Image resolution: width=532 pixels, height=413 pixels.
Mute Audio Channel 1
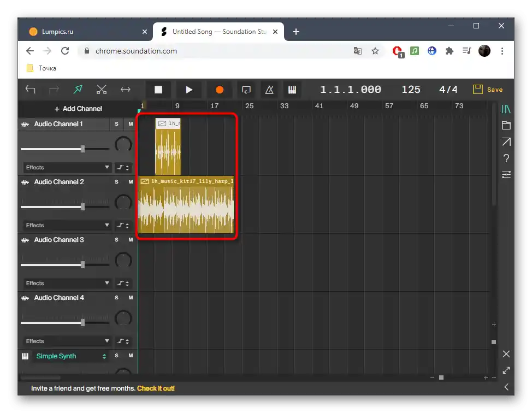click(131, 124)
